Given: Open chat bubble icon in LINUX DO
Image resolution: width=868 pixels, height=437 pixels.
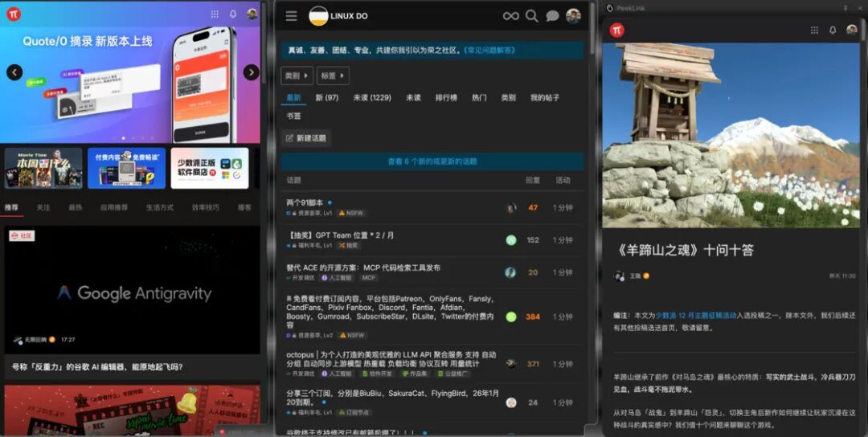Looking at the screenshot, I should (x=552, y=16).
